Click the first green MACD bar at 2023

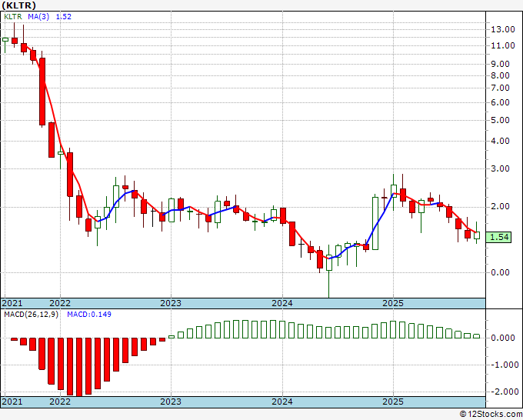[x=172, y=337]
